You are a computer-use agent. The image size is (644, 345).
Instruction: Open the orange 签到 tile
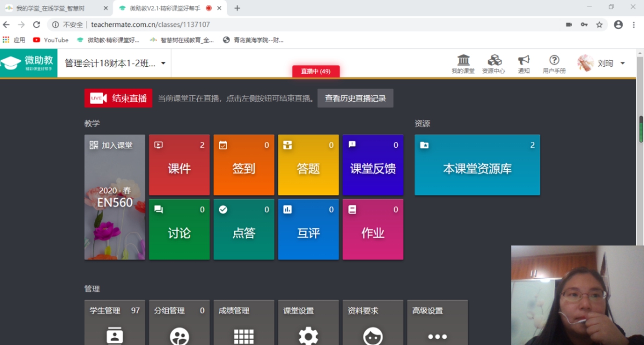click(243, 165)
